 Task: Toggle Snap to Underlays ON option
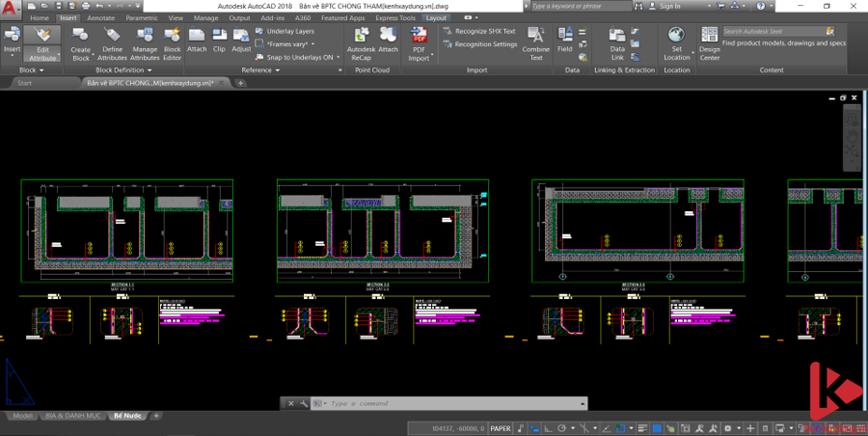click(299, 57)
